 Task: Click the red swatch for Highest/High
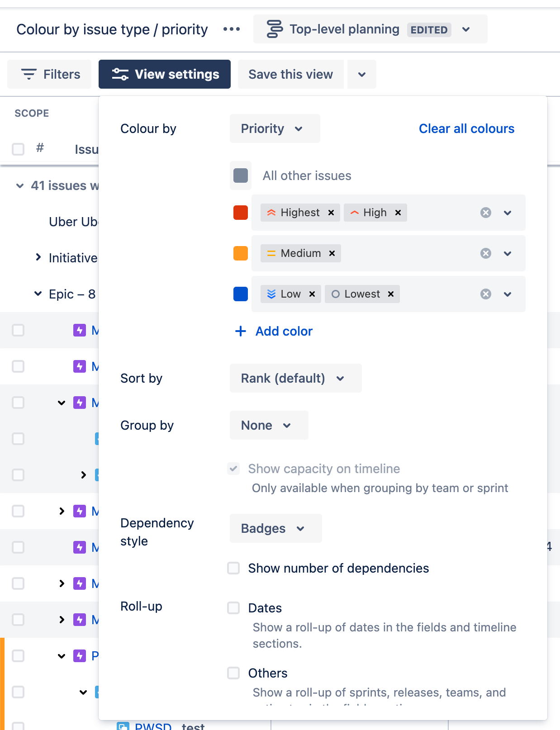point(241,213)
